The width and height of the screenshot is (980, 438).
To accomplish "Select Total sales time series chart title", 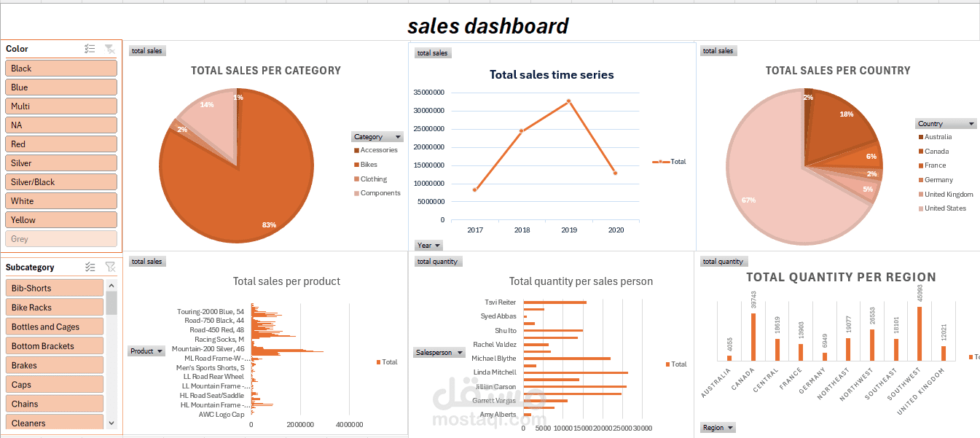I will (x=552, y=74).
